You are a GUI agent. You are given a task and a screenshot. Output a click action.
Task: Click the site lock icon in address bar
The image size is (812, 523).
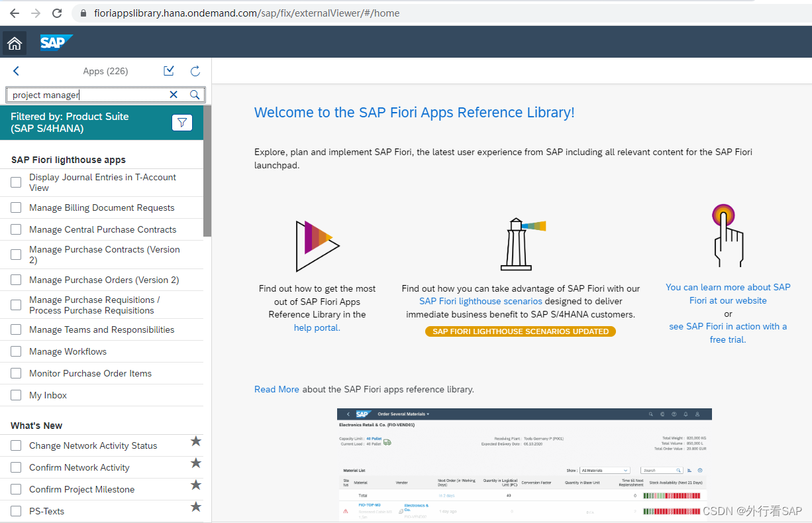(83, 13)
